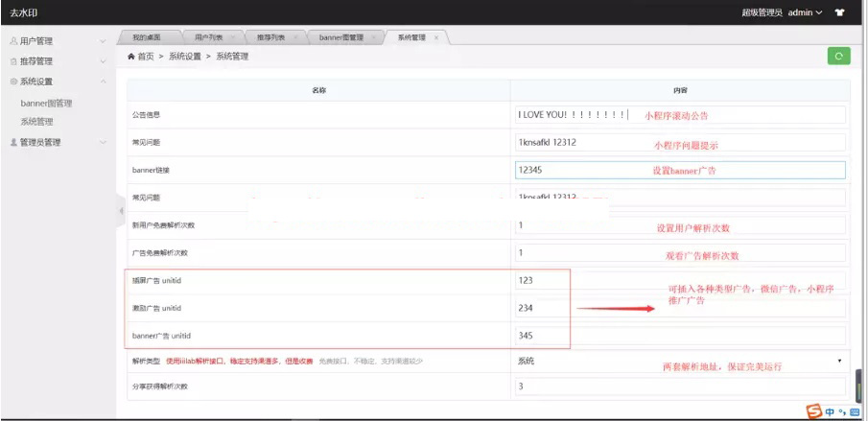Switch to the 用户列表 tab
Screen dimensions: 868x421
click(x=208, y=37)
